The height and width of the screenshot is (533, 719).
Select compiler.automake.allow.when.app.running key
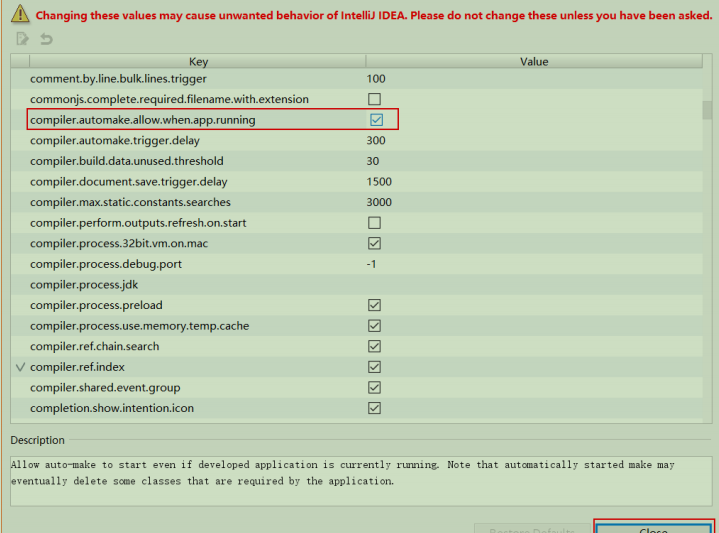point(143,120)
